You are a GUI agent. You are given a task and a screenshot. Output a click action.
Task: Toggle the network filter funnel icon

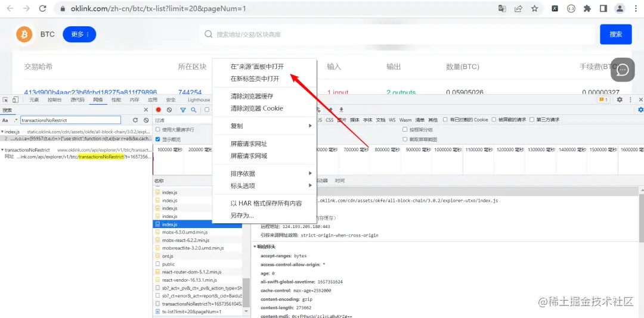pyautogui.click(x=183, y=110)
